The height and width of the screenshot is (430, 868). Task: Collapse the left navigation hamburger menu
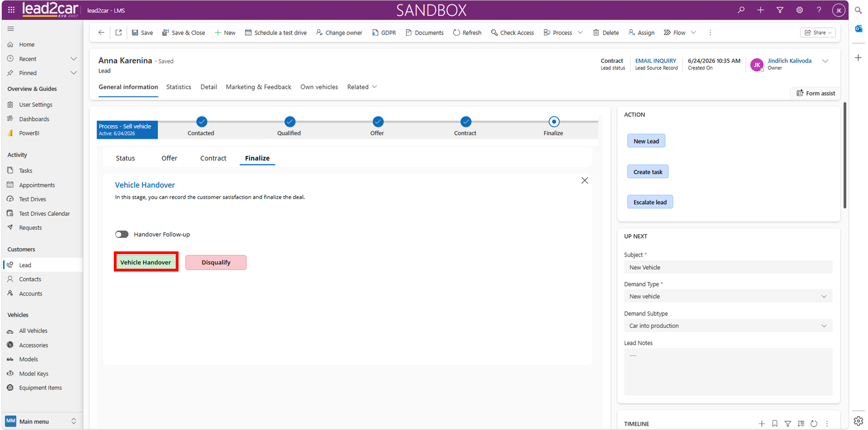11,29
